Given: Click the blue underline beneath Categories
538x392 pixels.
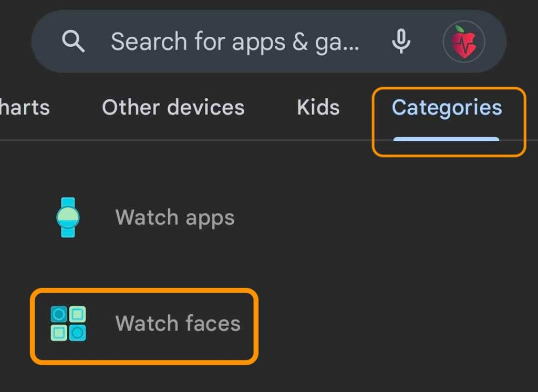Looking at the screenshot, I should pyautogui.click(x=447, y=139).
